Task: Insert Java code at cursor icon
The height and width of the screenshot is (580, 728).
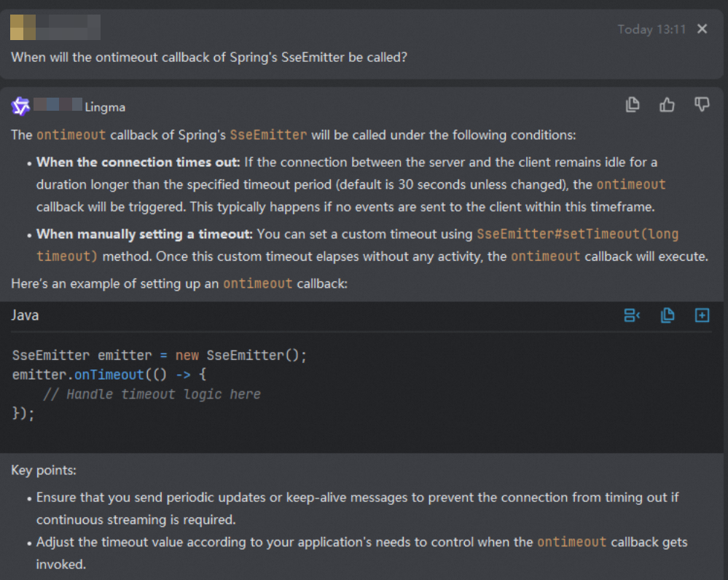Action: tap(632, 316)
